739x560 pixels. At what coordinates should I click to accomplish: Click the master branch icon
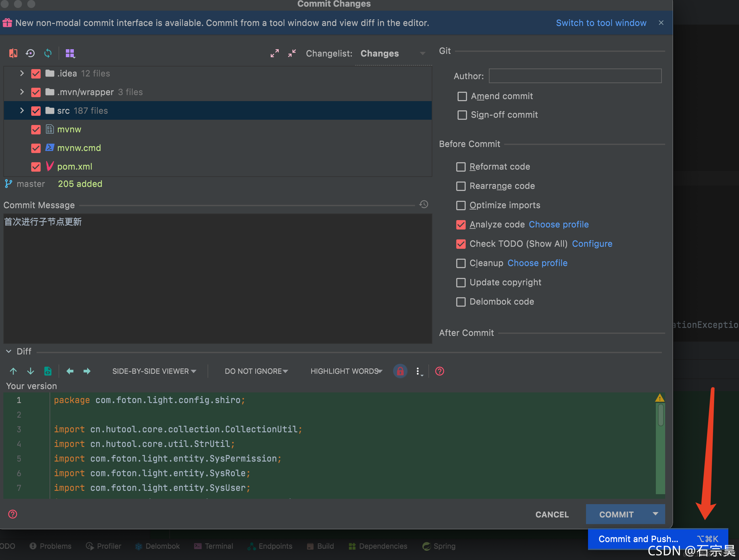click(8, 184)
